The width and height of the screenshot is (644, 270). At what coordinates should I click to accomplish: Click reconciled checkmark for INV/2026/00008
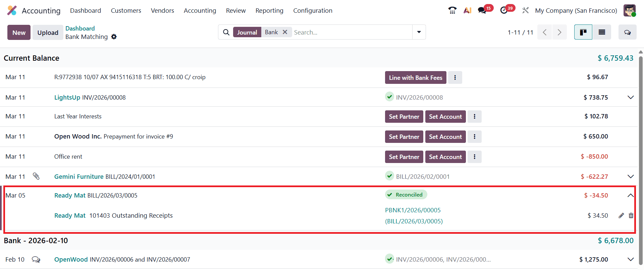(389, 97)
